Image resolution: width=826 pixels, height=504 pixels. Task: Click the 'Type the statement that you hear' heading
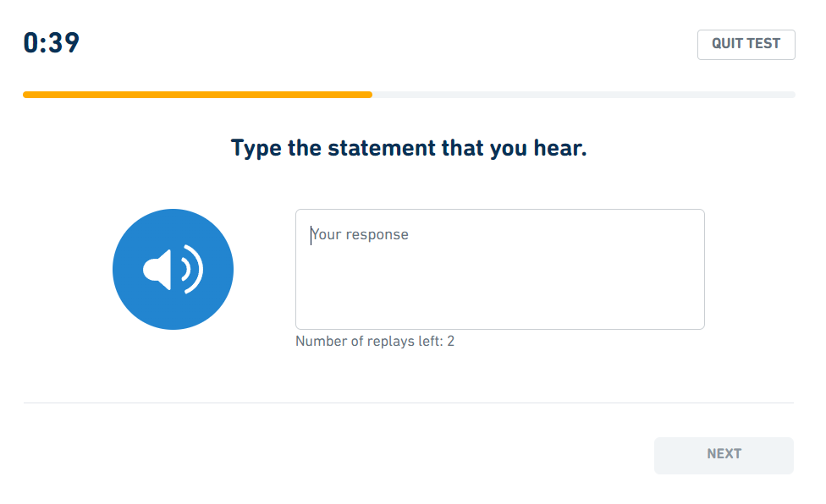point(409,148)
